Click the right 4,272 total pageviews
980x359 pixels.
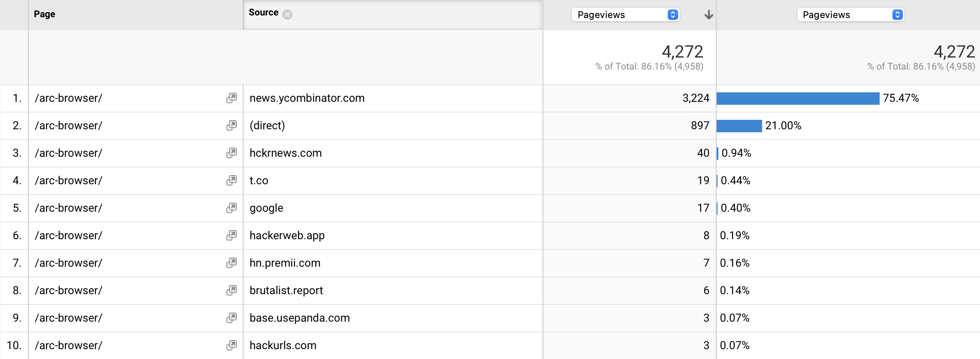(x=954, y=52)
